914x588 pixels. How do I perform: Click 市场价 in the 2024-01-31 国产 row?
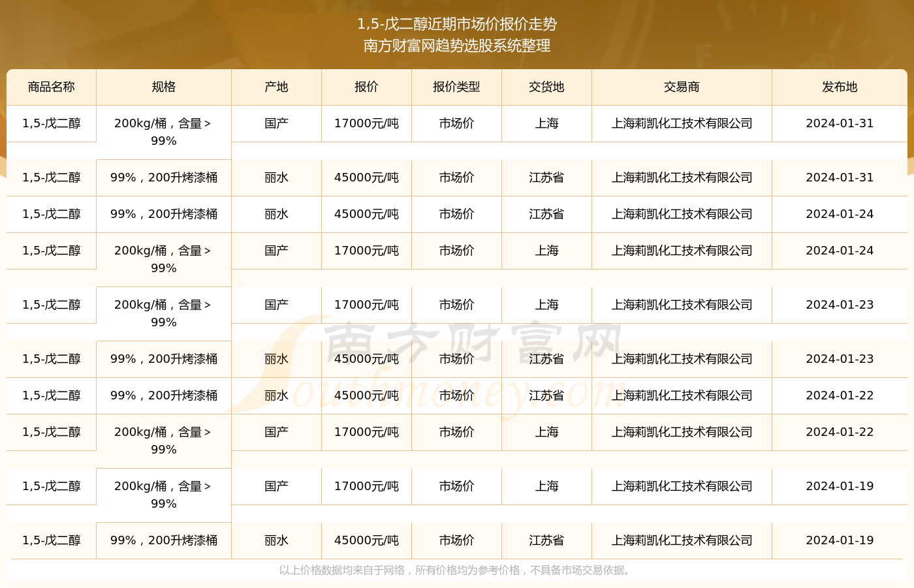point(456,123)
